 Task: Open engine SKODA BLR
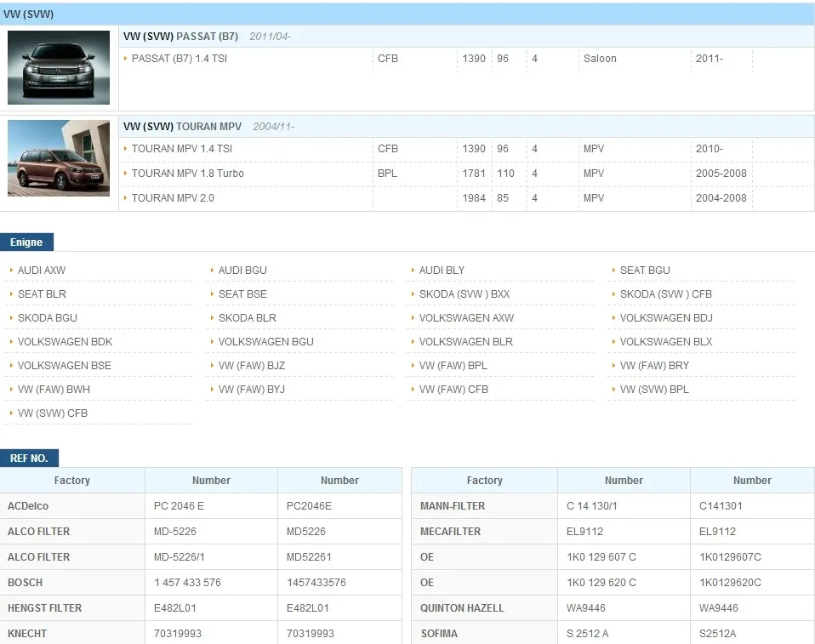(x=248, y=318)
